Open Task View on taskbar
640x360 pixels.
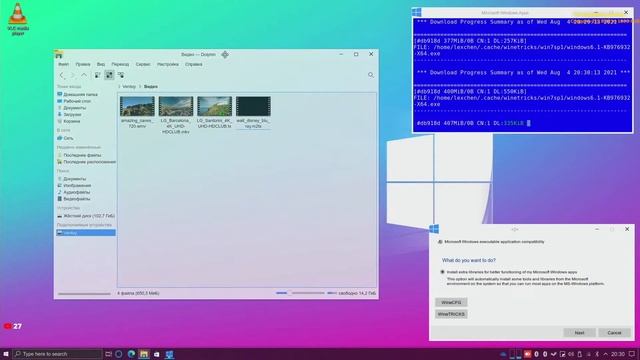pyautogui.click(x=108, y=354)
